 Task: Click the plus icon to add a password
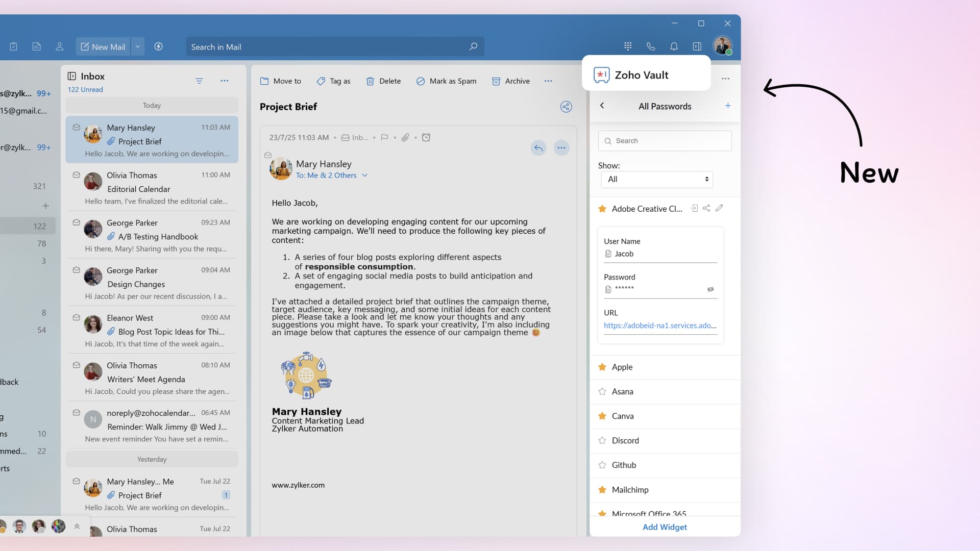(728, 106)
